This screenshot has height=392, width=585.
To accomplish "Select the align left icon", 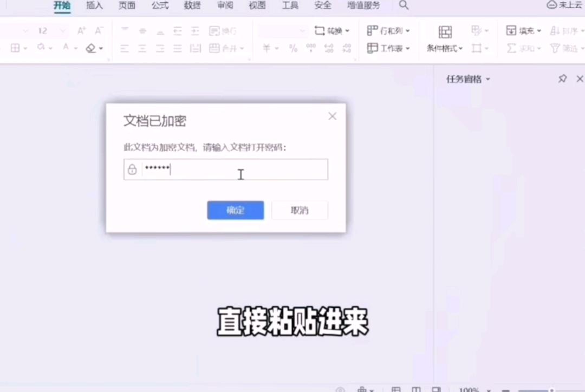I will 125,48.
